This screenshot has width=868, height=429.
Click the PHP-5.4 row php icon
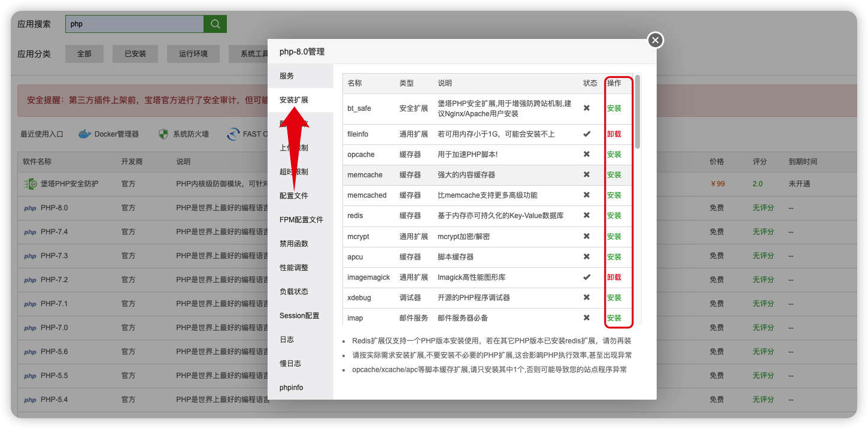coord(30,400)
